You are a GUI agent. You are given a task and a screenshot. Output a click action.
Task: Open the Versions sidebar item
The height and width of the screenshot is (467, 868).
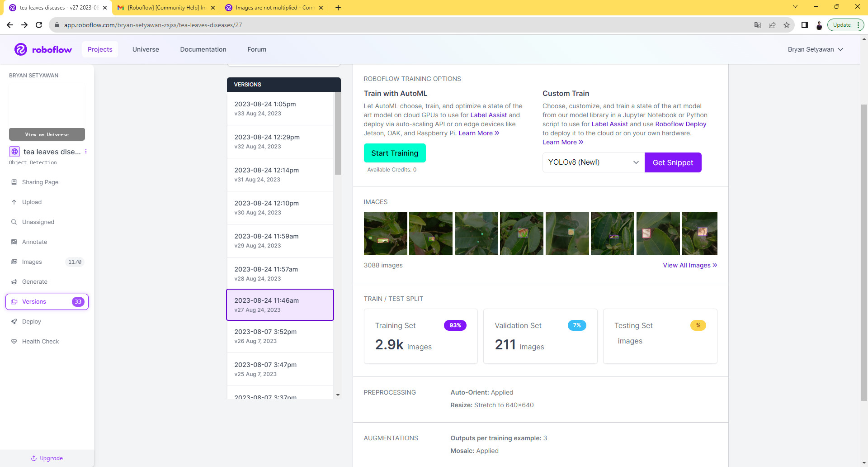[47, 302]
